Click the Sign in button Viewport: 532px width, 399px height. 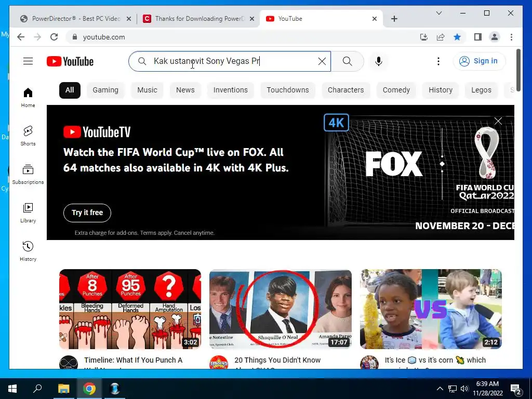tap(479, 61)
